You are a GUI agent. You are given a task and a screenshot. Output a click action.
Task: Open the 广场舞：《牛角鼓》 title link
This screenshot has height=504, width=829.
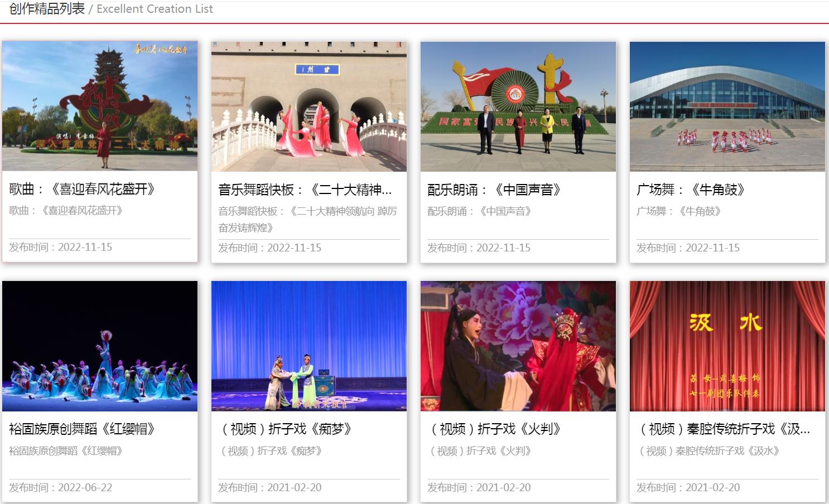[691, 190]
